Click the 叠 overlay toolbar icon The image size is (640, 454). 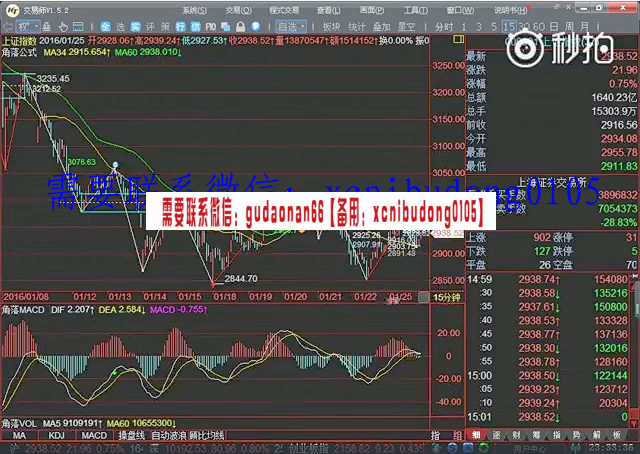(47, 27)
